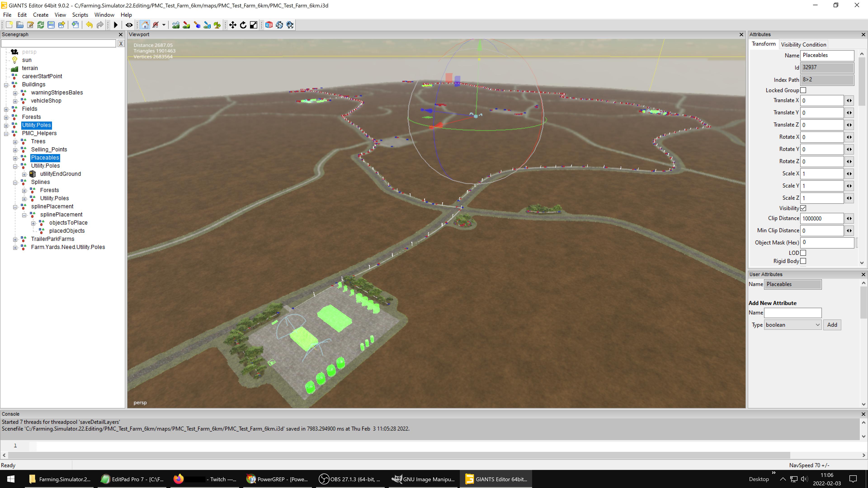Reload the scene with green arrows icon
The width and height of the screenshot is (868, 488).
[41, 25]
